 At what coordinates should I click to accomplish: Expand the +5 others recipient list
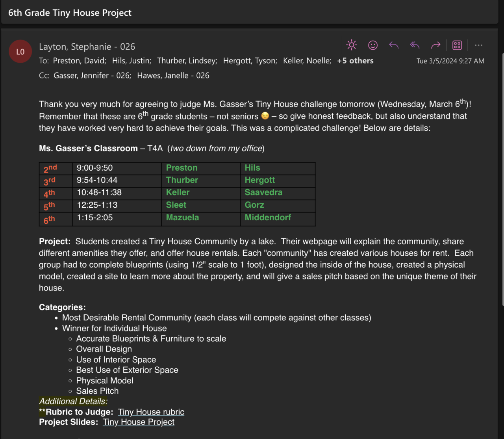[x=355, y=61]
